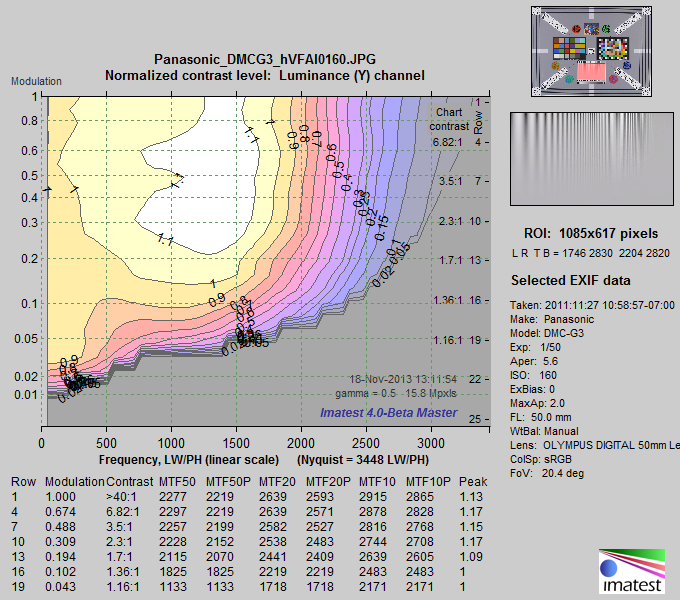Click MTF10P value 2171 in row 19

(420, 587)
